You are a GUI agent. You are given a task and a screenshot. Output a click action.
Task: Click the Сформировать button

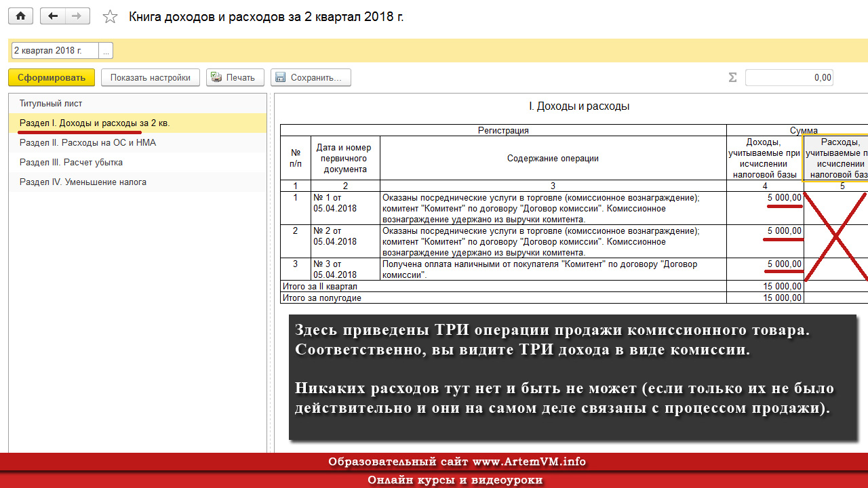[x=52, y=77]
